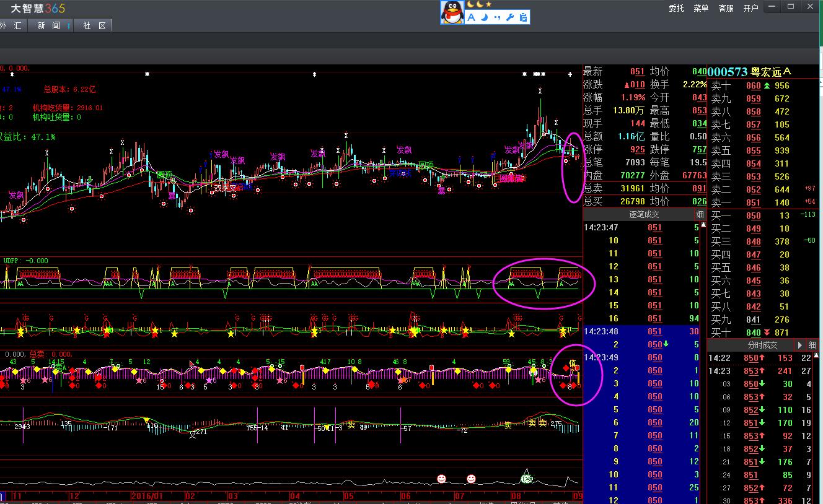This screenshot has width=823, height=504.
Task: Click stock name 粤宏远A
Action: pos(772,72)
